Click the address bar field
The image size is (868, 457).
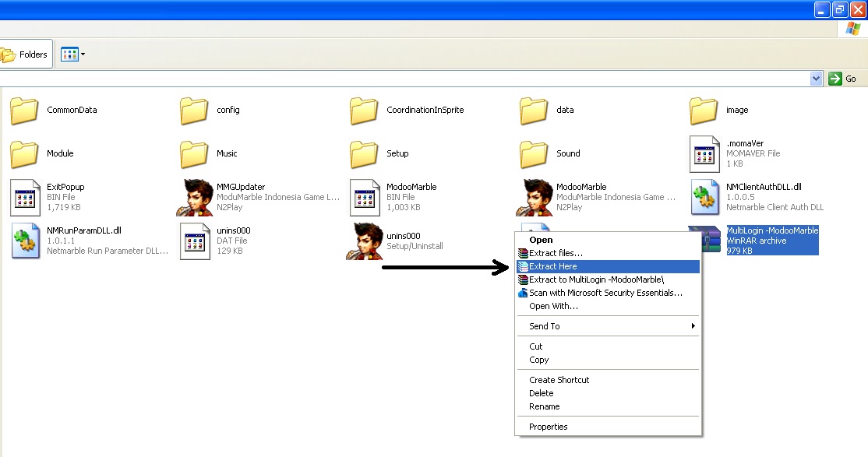404,79
